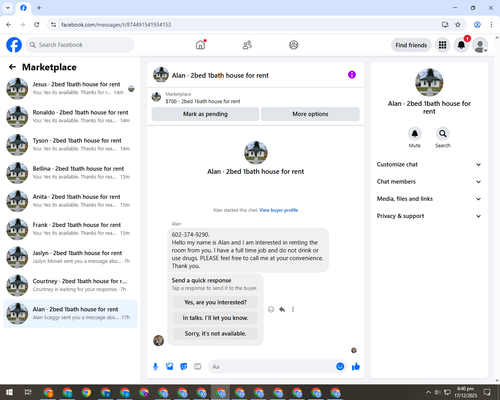Viewport: 500px width, 400px height.
Task: Open browser menu three dots
Action: pyautogui.click(x=491, y=25)
